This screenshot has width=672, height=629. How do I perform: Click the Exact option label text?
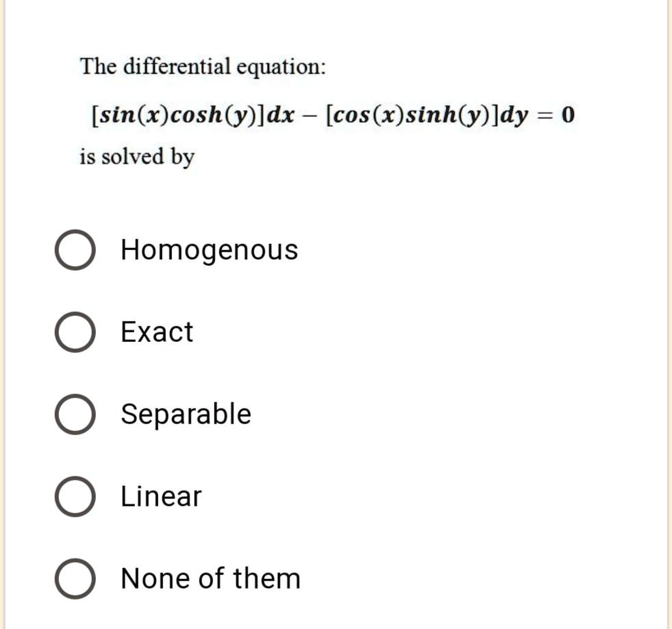tap(156, 332)
